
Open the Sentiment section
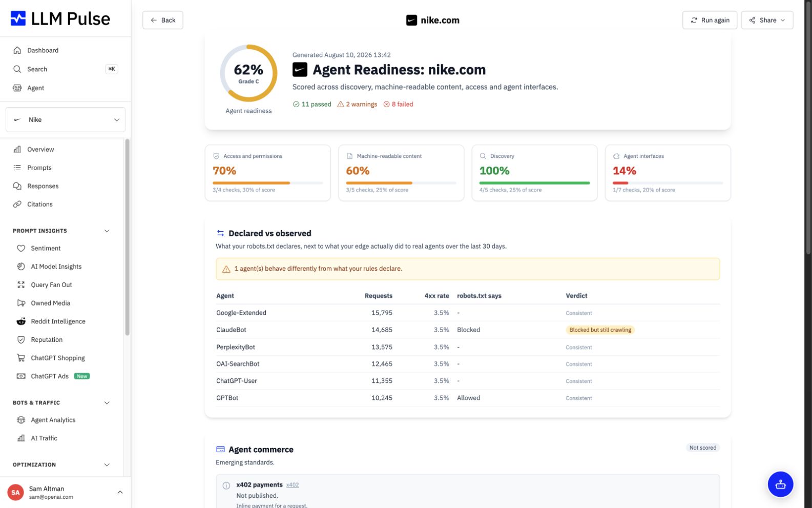46,249
